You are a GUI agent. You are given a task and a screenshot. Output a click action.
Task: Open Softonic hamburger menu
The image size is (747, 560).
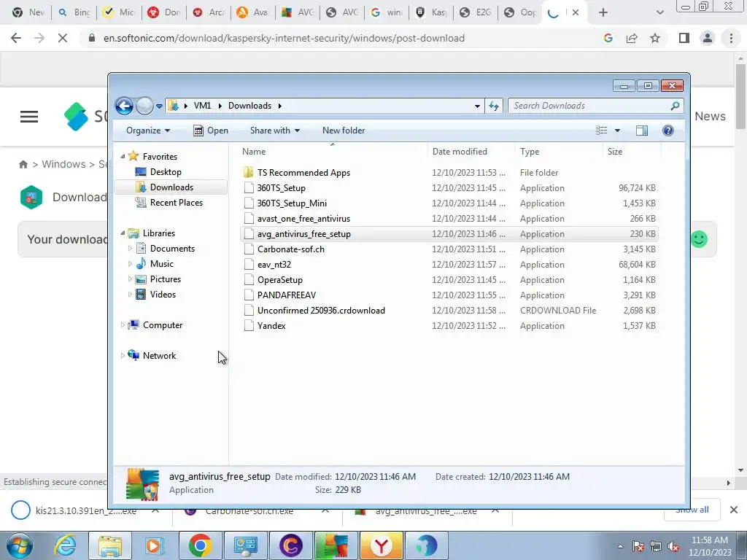pos(29,117)
